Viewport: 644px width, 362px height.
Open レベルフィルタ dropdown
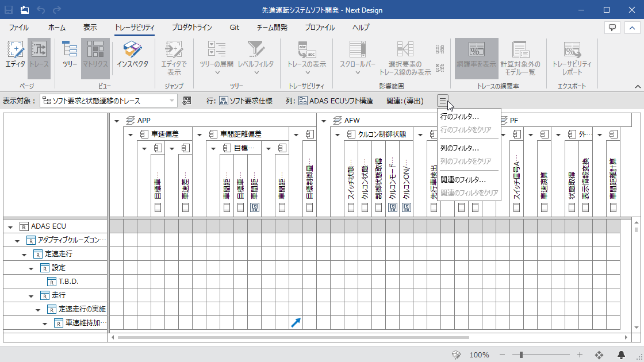pos(256,58)
